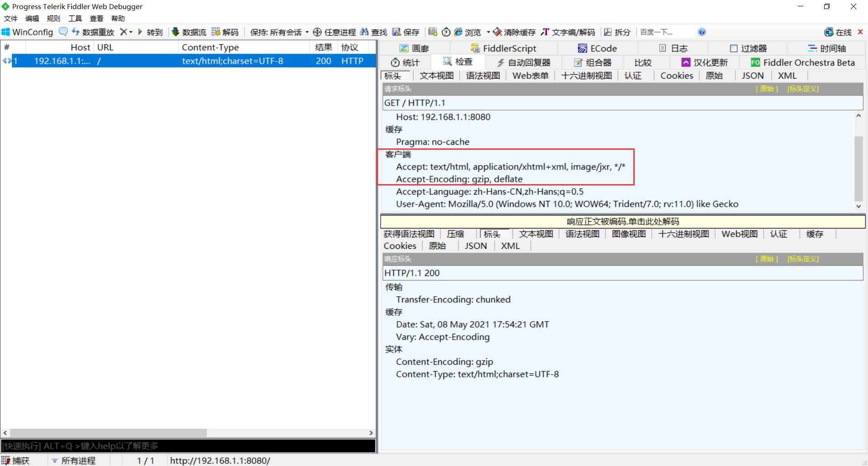This screenshot has width=868, height=466.
Task: Switch to the 汉化更新 tab
Action: [x=705, y=62]
